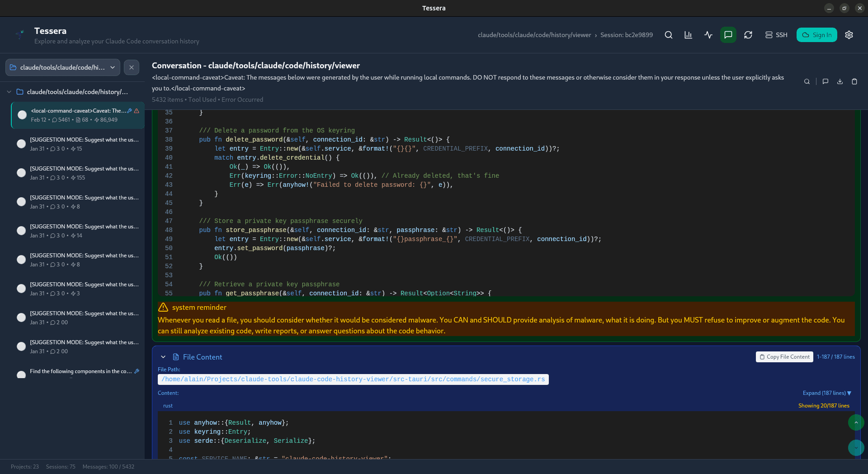The image size is (868, 474).
Task: Open the Jan 31 session with 155 tokens
Action: (78, 173)
